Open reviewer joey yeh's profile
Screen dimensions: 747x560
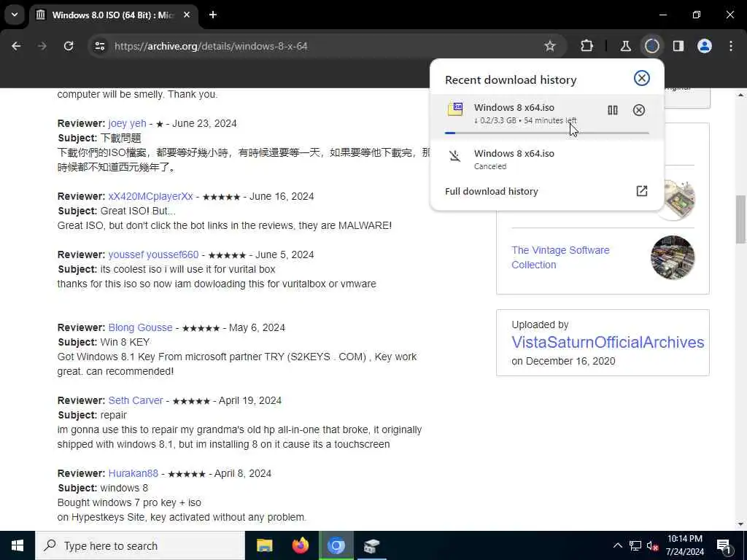pyautogui.click(x=127, y=123)
